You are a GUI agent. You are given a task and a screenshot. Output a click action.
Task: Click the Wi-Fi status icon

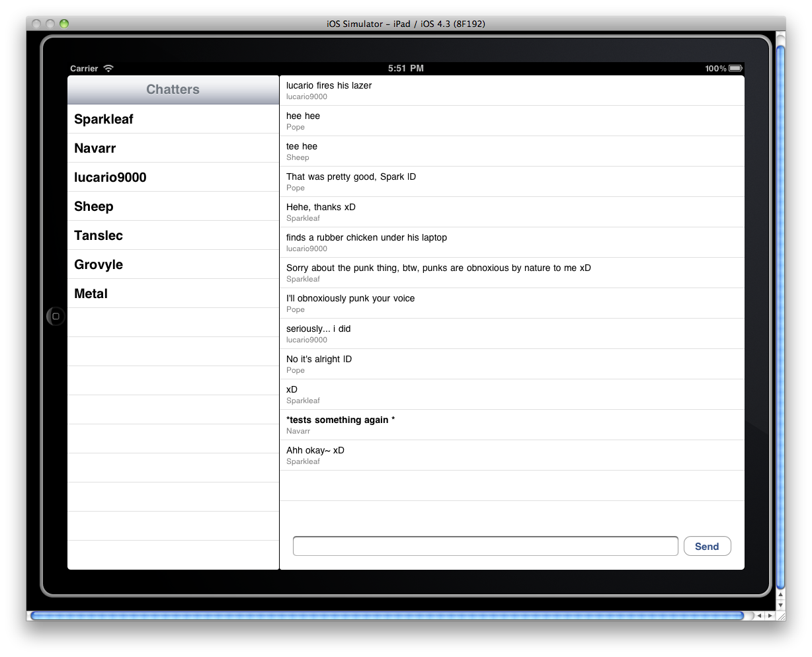pos(108,68)
